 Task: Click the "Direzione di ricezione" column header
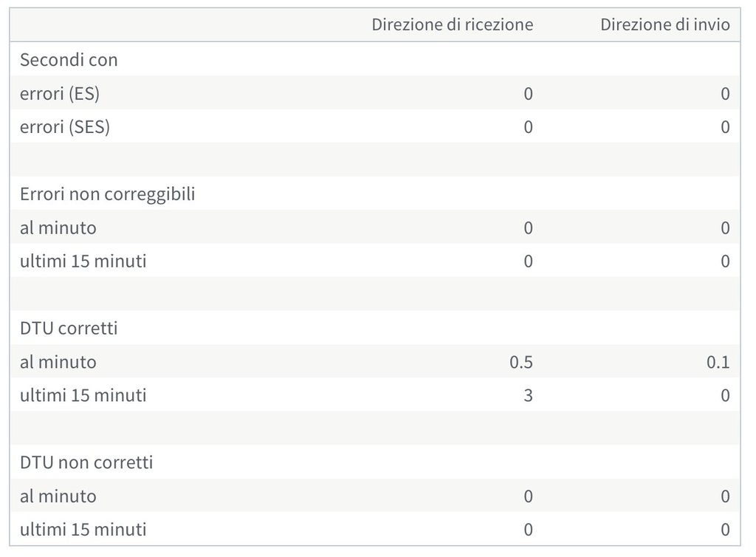[452, 25]
